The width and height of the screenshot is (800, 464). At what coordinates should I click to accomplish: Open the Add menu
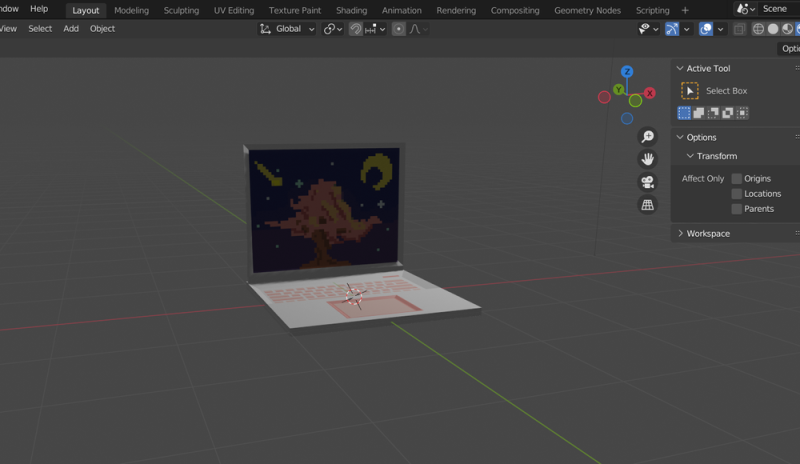pyautogui.click(x=71, y=29)
